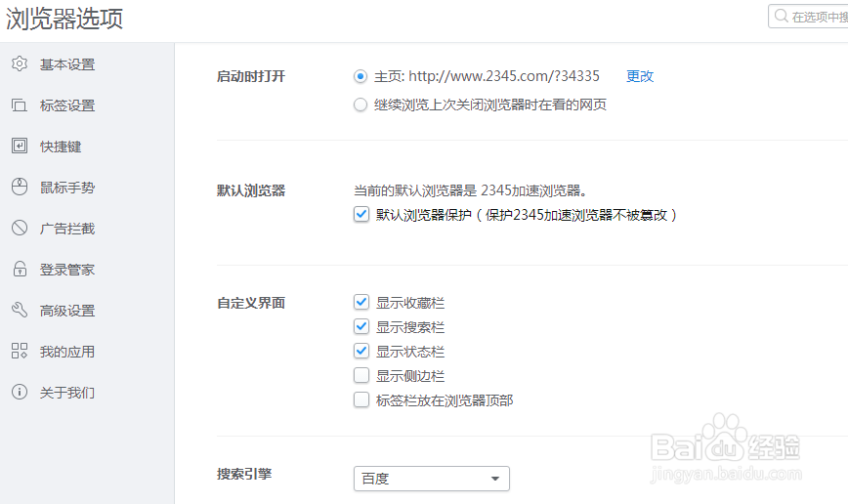Click the mouse icon beside 鼠标手势
Screen dimensions: 848x504
[20, 188]
